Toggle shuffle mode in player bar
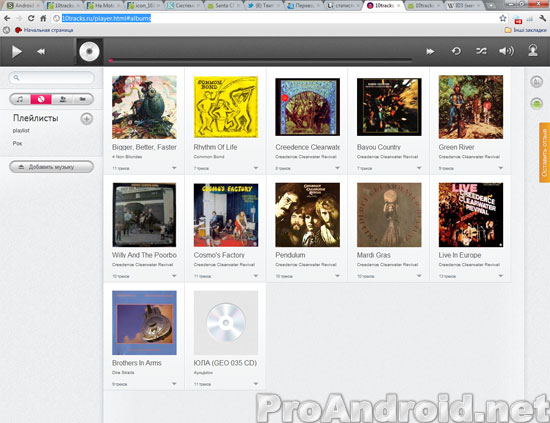This screenshot has height=423, width=550. pos(481,51)
